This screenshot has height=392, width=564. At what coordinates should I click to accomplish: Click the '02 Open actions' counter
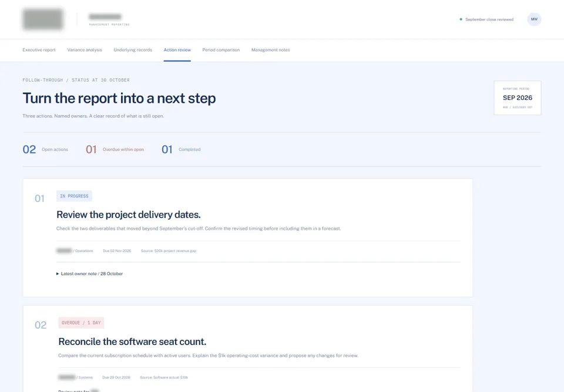(x=45, y=149)
